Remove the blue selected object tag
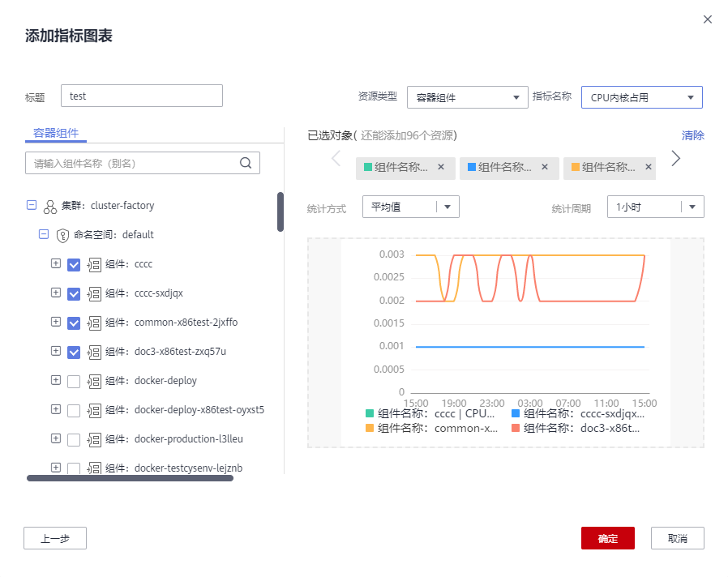 click(x=545, y=167)
